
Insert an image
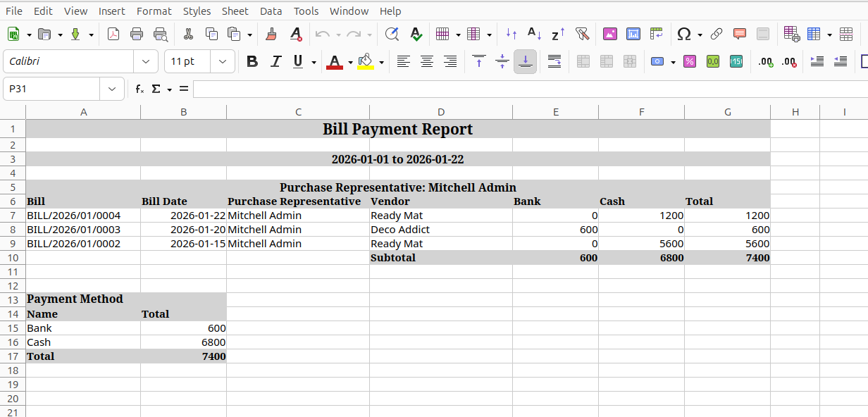point(610,34)
